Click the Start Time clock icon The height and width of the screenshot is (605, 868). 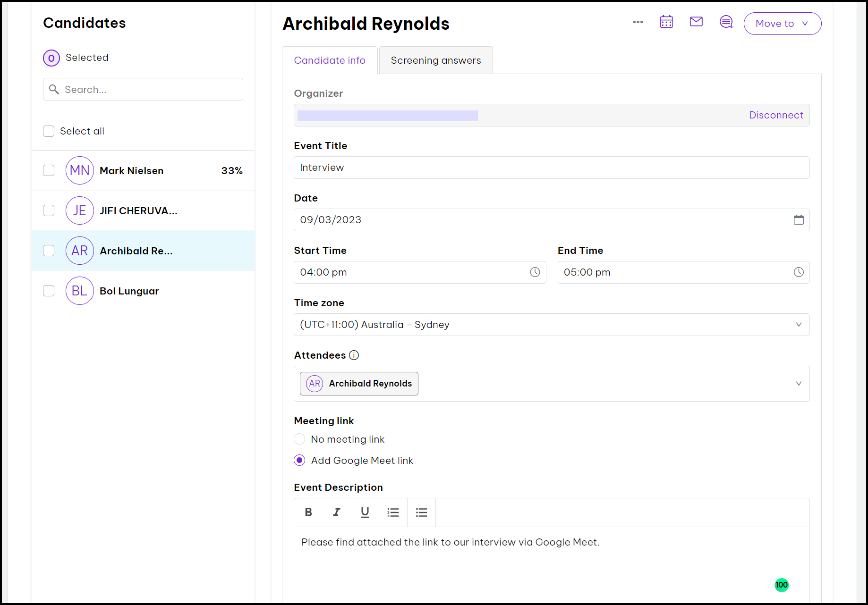coord(535,272)
